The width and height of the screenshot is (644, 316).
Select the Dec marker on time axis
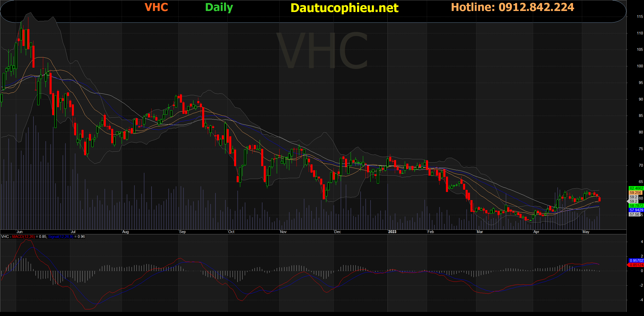click(337, 232)
